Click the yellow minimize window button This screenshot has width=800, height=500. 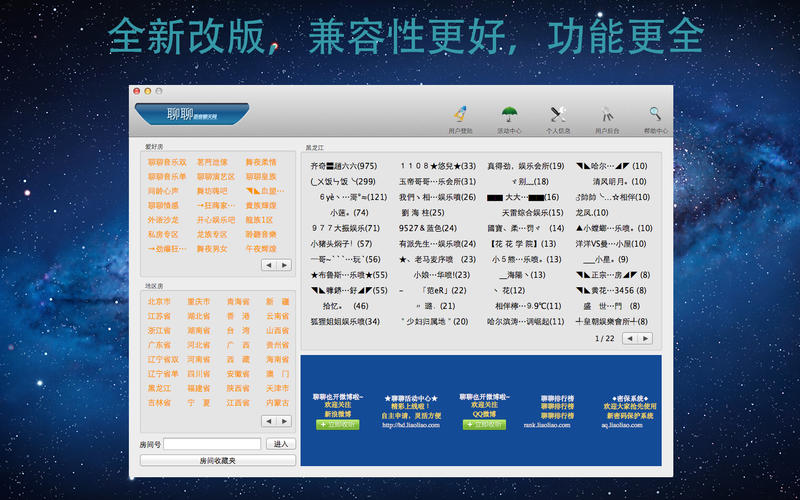pyautogui.click(x=148, y=91)
